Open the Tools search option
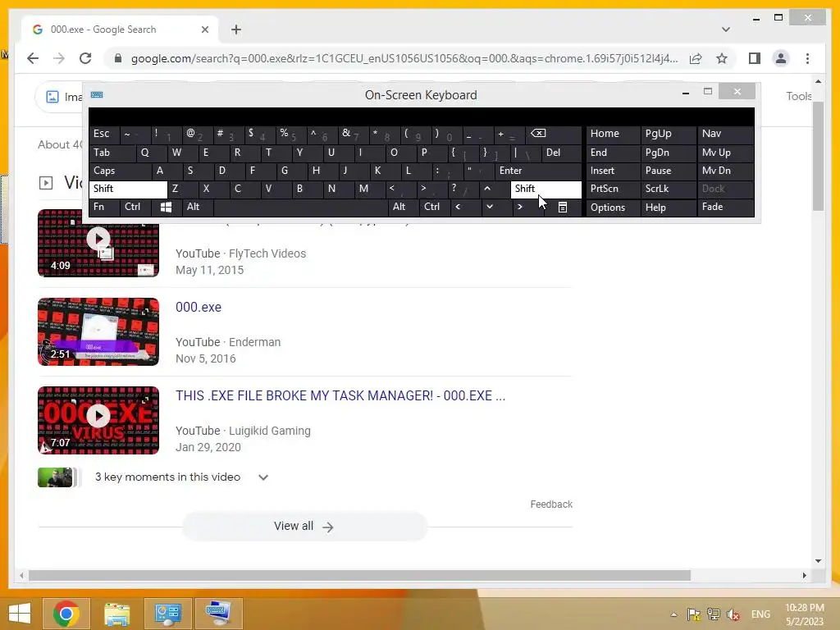This screenshot has height=630, width=840. tap(798, 96)
